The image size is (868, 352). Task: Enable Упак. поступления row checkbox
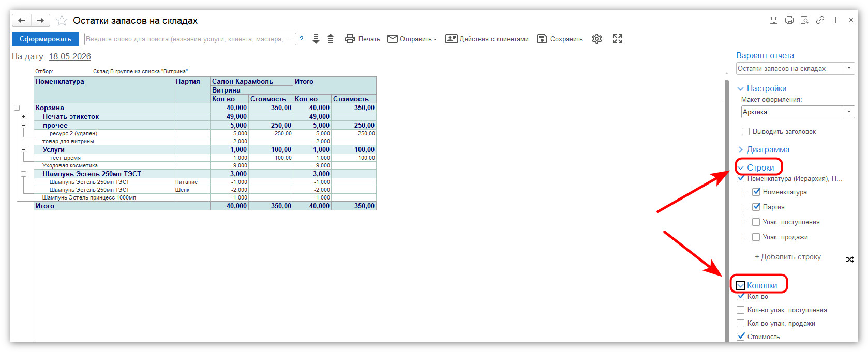point(756,222)
